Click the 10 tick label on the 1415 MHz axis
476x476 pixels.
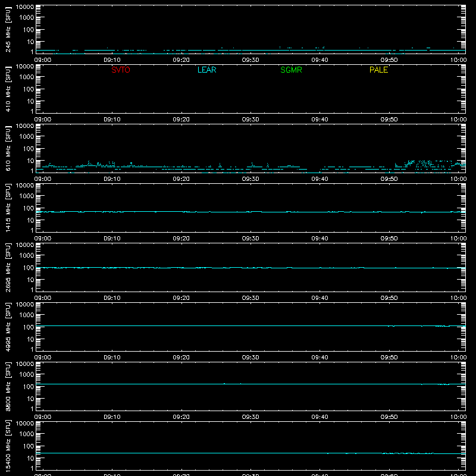(30, 220)
